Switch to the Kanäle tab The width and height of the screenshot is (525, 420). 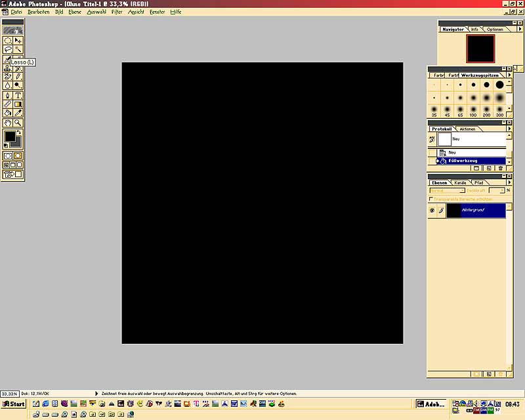pos(461,182)
